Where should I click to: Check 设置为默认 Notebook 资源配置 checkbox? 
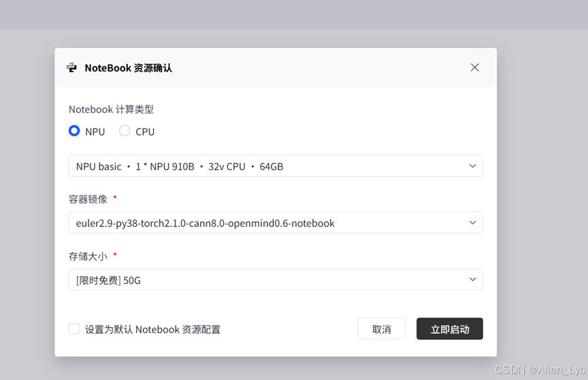pyautogui.click(x=74, y=329)
